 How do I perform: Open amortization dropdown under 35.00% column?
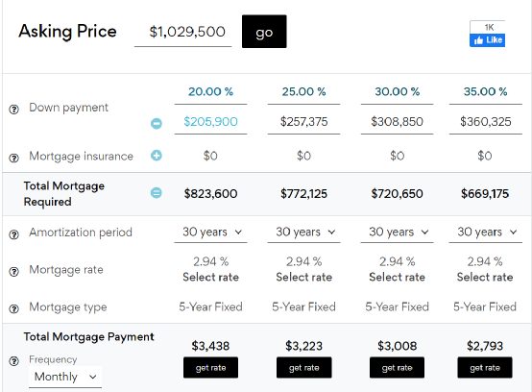pos(486,233)
